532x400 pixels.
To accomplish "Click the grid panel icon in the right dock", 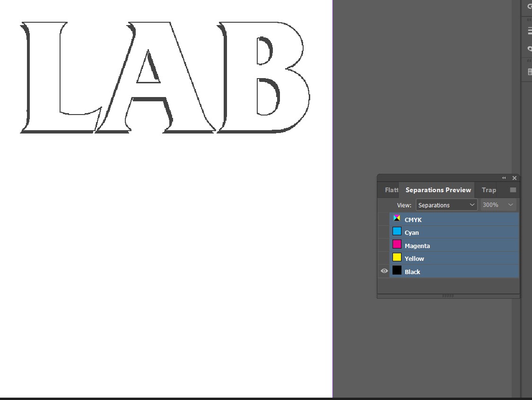I will point(529,71).
